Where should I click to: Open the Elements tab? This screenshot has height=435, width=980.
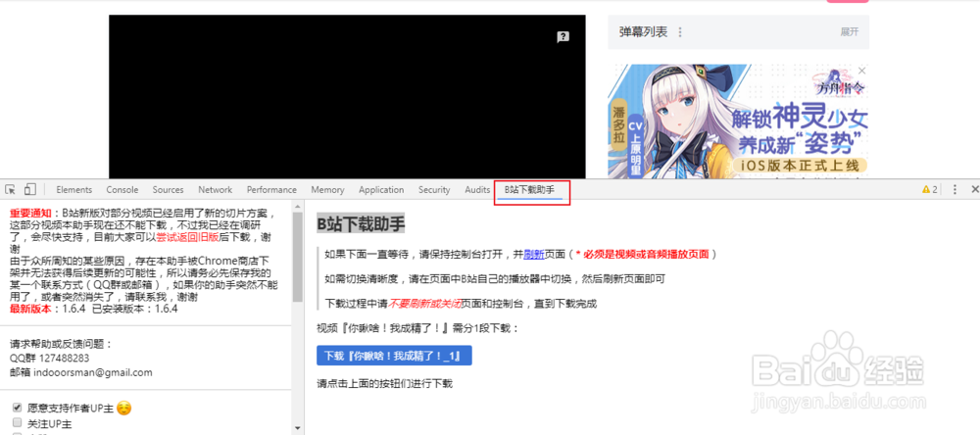73,190
